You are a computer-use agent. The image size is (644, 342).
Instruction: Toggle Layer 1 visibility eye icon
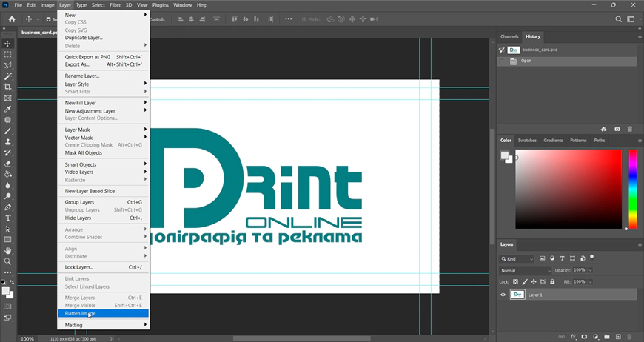(503, 295)
